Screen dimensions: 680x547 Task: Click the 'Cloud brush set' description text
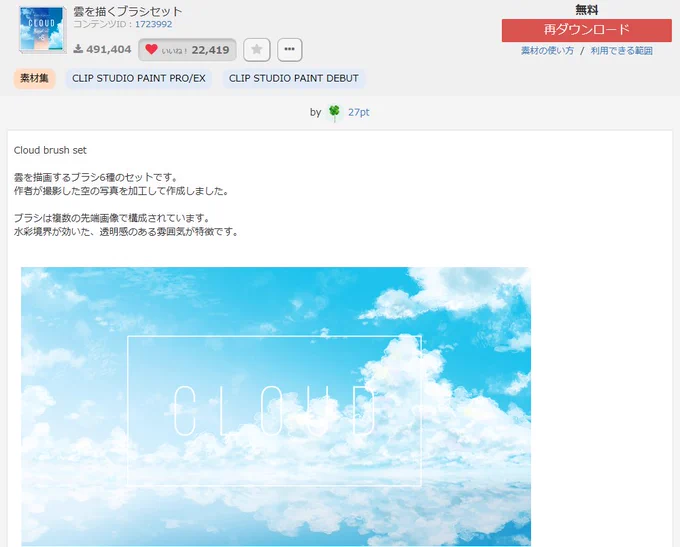[50, 150]
